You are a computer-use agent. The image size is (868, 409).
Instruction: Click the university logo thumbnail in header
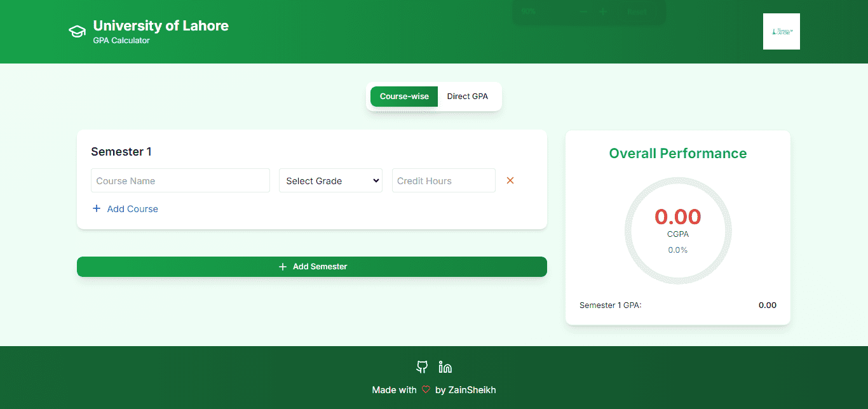point(782,31)
